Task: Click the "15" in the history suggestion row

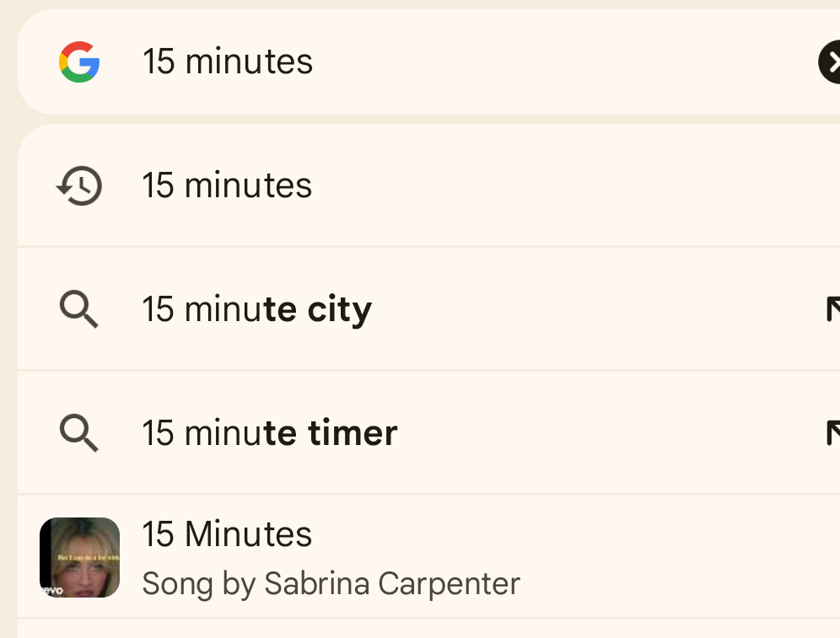Action: pyautogui.click(x=159, y=185)
